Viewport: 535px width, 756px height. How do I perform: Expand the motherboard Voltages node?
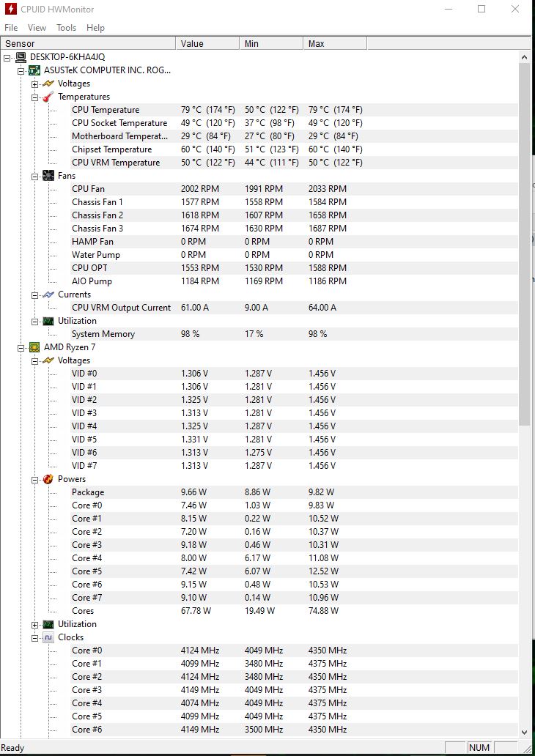coord(34,84)
